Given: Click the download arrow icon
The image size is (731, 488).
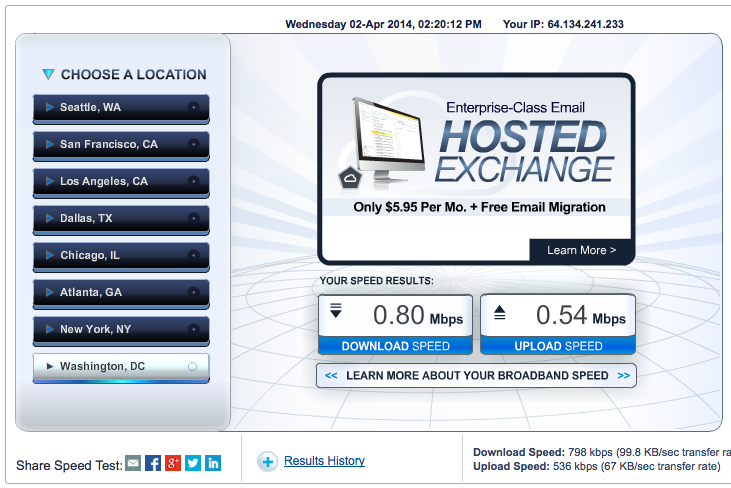Looking at the screenshot, I should click(x=336, y=311).
